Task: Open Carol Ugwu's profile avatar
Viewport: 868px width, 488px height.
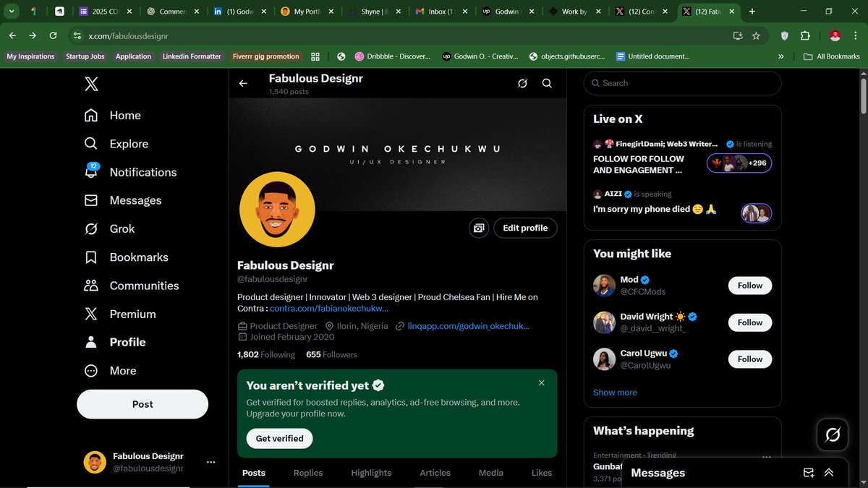Action: [x=604, y=359]
